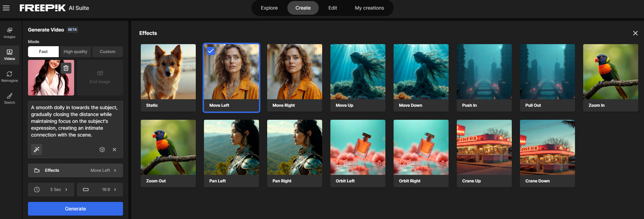Viewport: 644px width, 219px height.
Task: Go to My creations tab
Action: click(369, 8)
